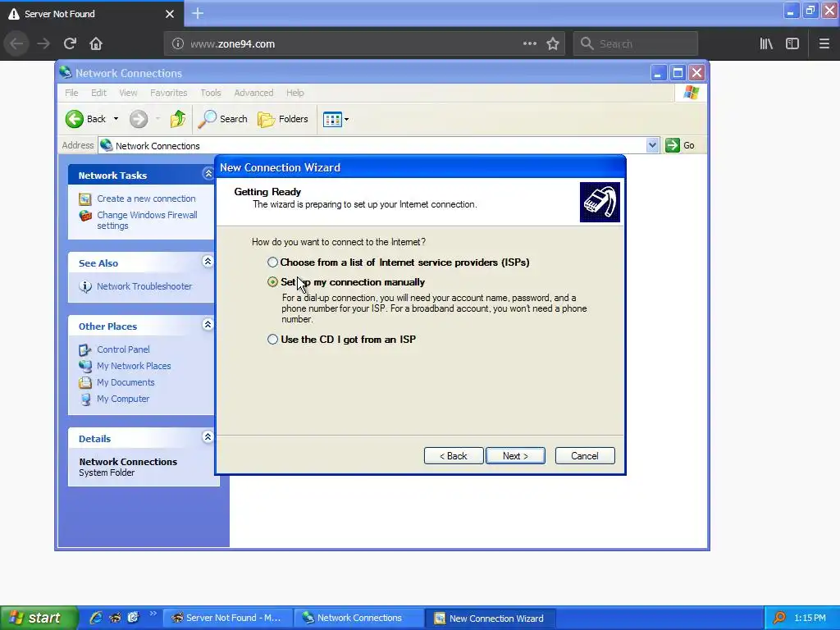Click Create a new connection icon
840x630 pixels.
pyautogui.click(x=85, y=199)
